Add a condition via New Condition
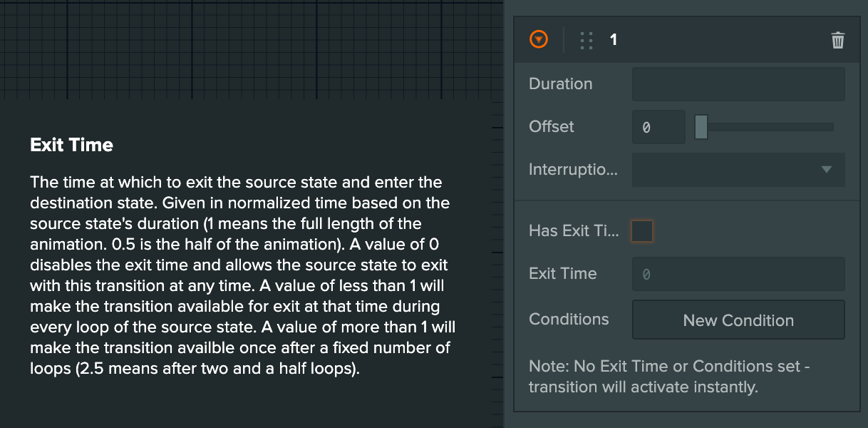The width and height of the screenshot is (868, 428). click(x=738, y=320)
